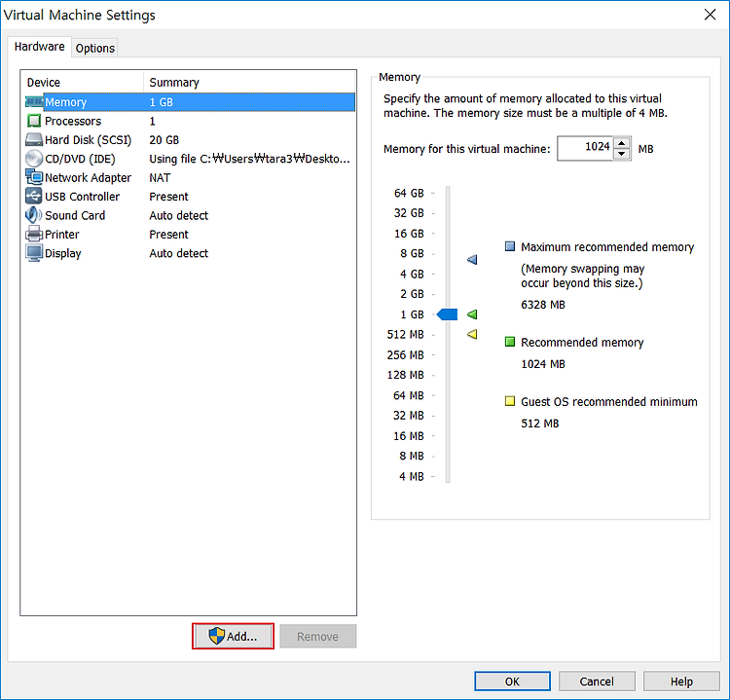
Task: Select the Processors device row
Action: pyautogui.click(x=190, y=121)
